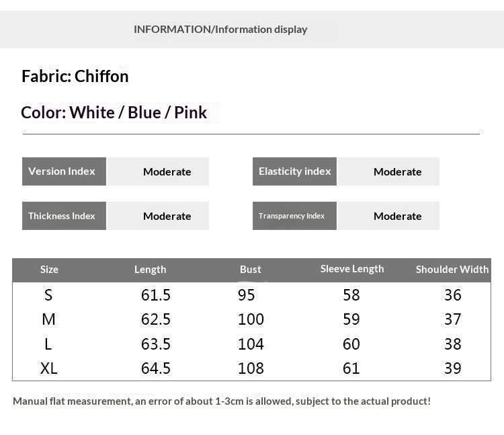This screenshot has height=435, width=504.
Task: Click the Fabric: Chiffon text
Action: (x=75, y=76)
